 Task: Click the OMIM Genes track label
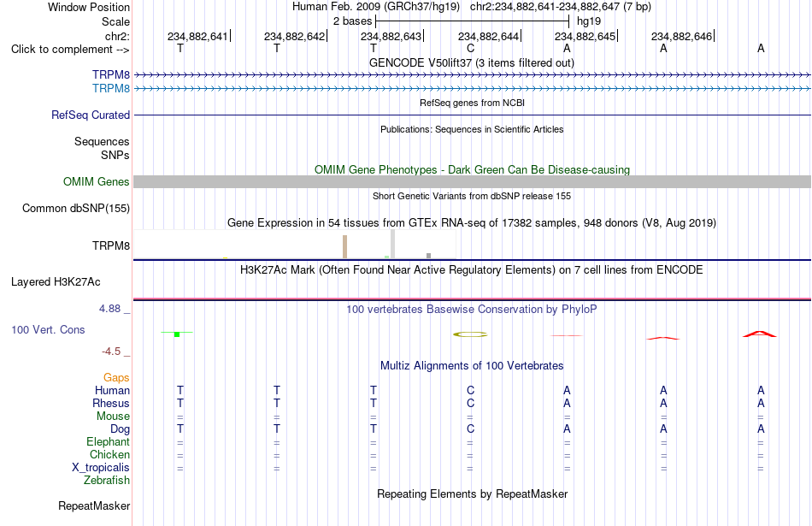coord(97,182)
